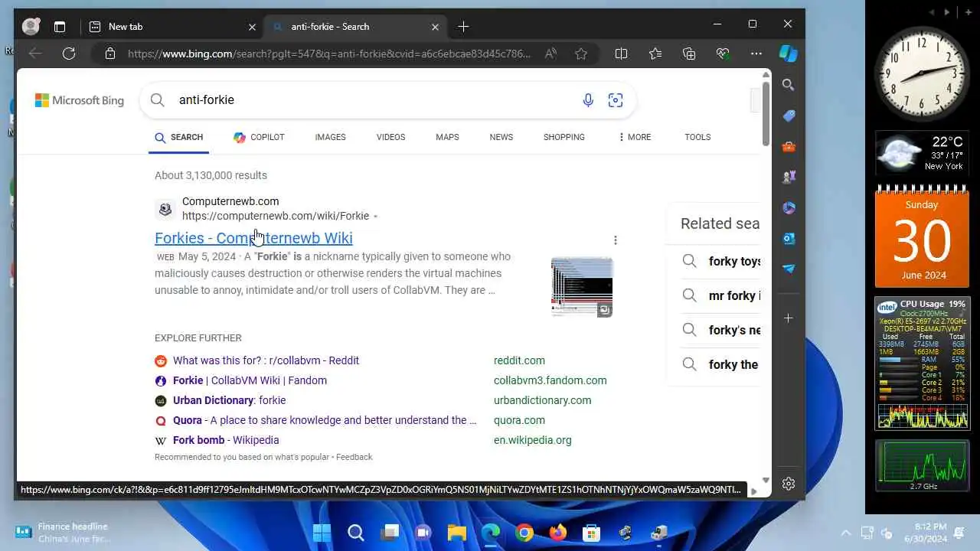Open the tab actions menu icon
Screen dimensions: 980x551
pos(60,27)
